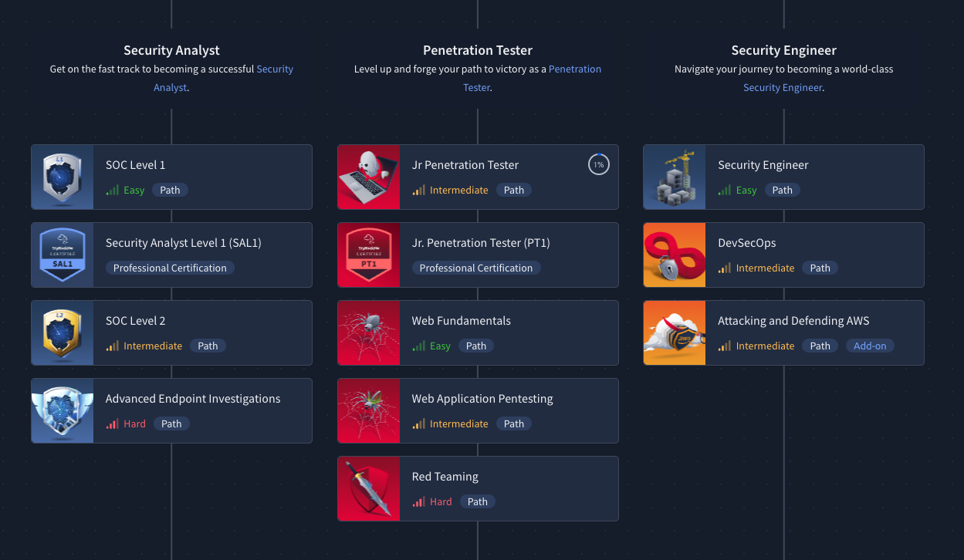Image resolution: width=964 pixels, height=560 pixels.
Task: Select the SOC Level 2 gold shield icon
Action: click(x=63, y=333)
